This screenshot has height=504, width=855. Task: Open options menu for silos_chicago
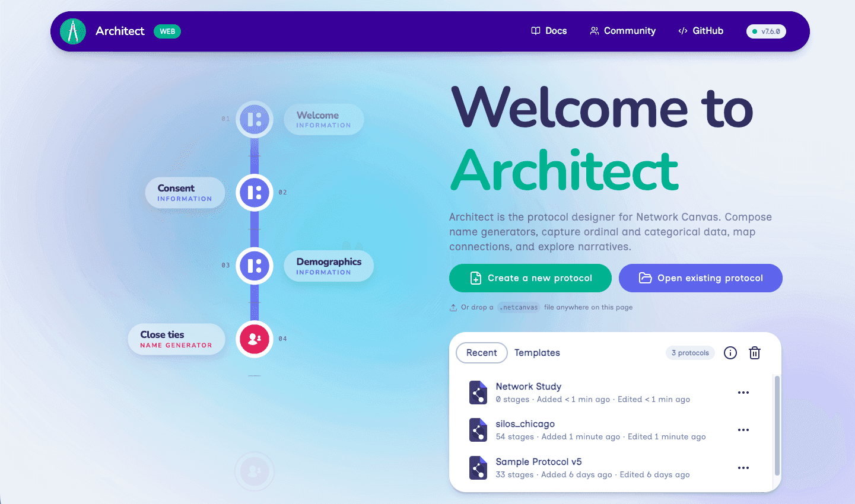coord(743,430)
